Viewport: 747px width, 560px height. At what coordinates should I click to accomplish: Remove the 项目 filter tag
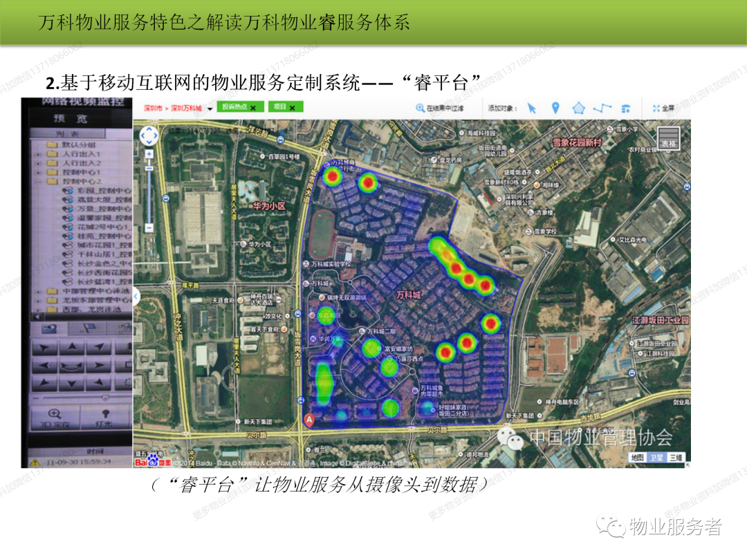(x=292, y=108)
